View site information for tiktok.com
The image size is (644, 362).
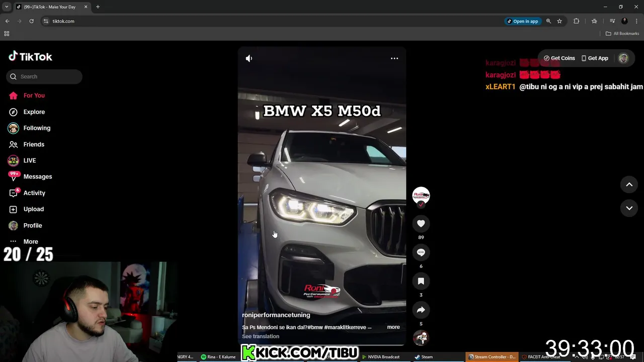tap(46, 21)
